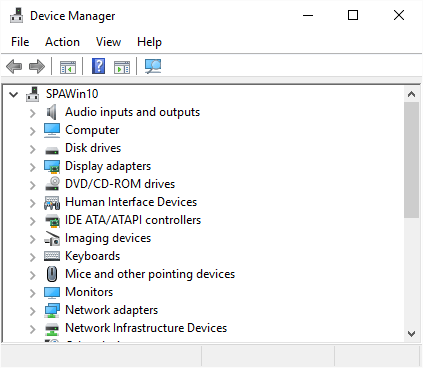Maximize the Device Manager window

pos(353,15)
